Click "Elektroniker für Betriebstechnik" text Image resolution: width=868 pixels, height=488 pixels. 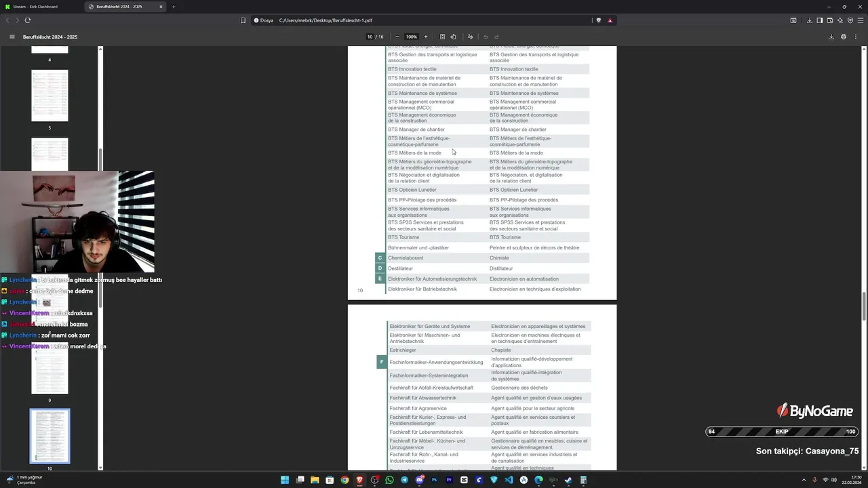(422, 289)
